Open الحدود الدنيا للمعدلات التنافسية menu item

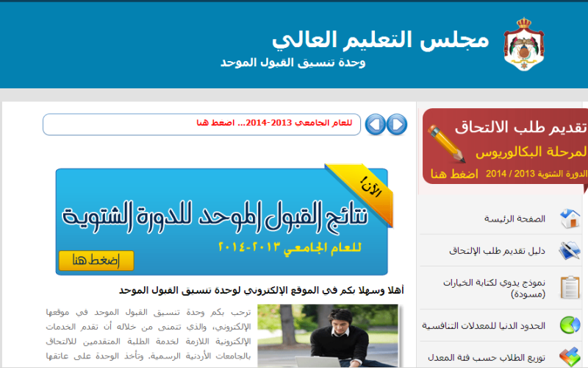click(484, 325)
